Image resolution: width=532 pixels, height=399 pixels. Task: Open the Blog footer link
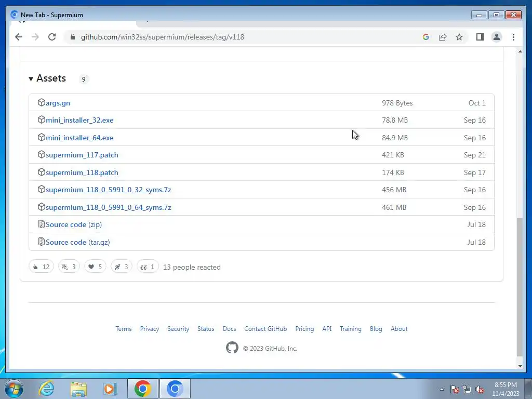pyautogui.click(x=376, y=329)
